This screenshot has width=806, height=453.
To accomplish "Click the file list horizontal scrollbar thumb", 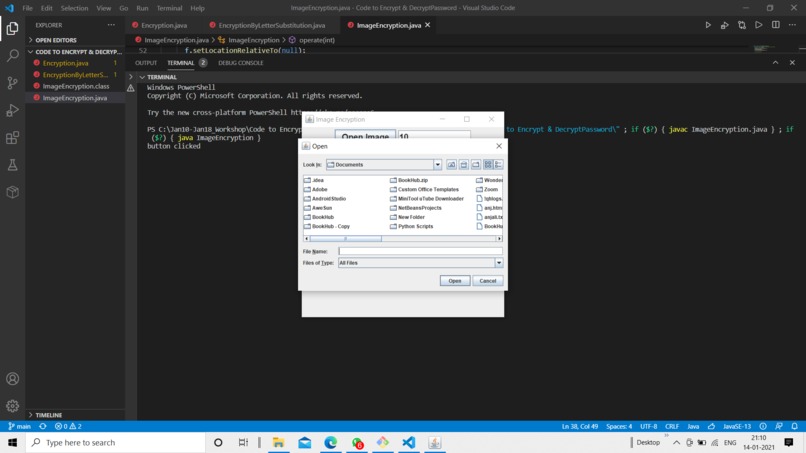I will coord(345,239).
